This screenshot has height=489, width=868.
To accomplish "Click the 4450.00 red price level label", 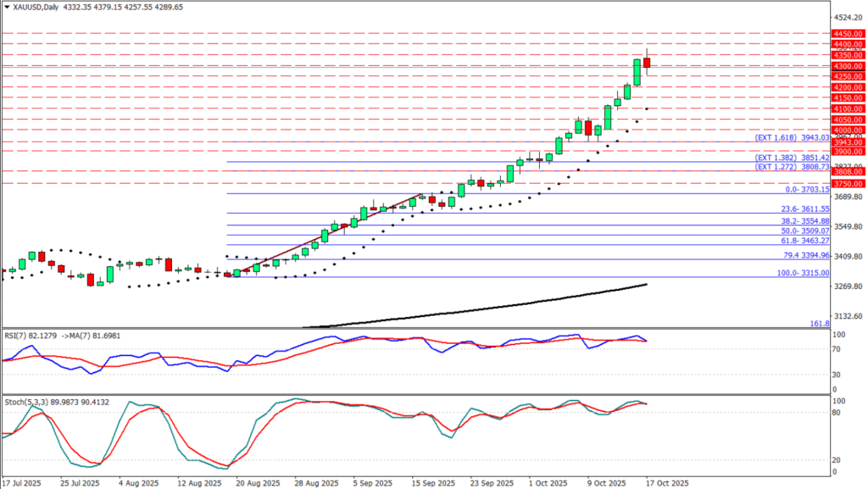I will [846, 33].
